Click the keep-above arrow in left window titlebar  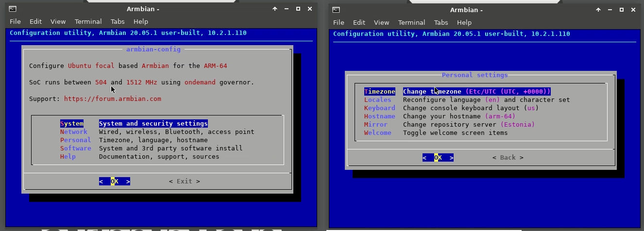tap(275, 9)
